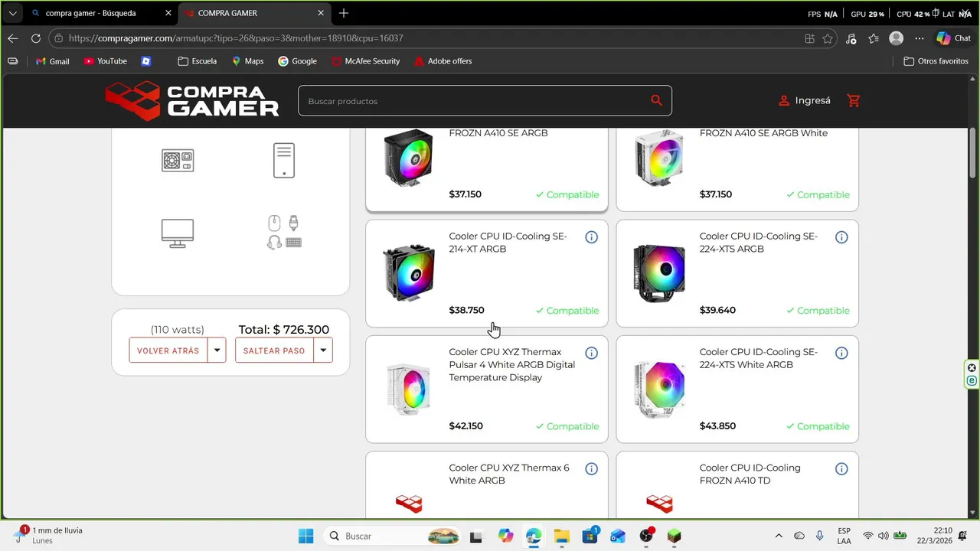Open the Minecraft taskbar icon
This screenshot has width=980, height=551.
674,536
